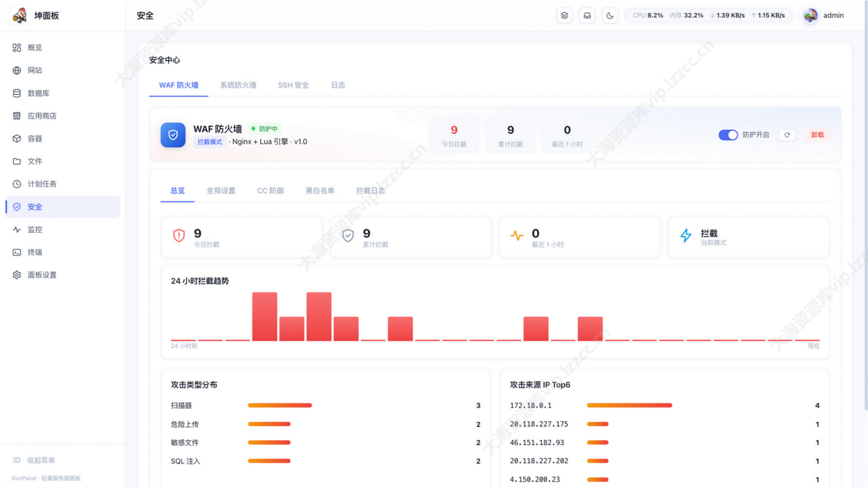Click the SQL 注入 row label

(x=186, y=461)
